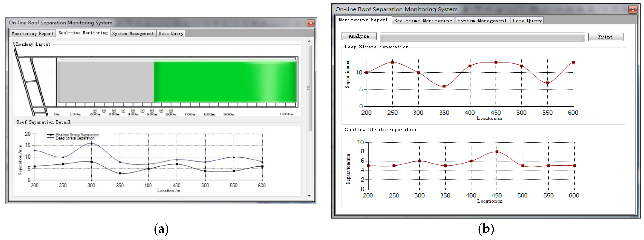This screenshot has height=240, width=644.
Task: Click the sensor icon above 600m
Action: pos(171,111)
